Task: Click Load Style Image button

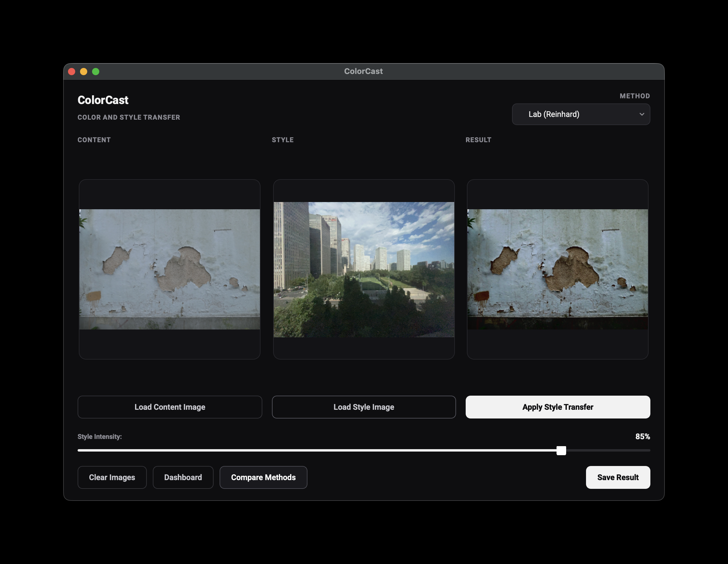Action: point(364,407)
